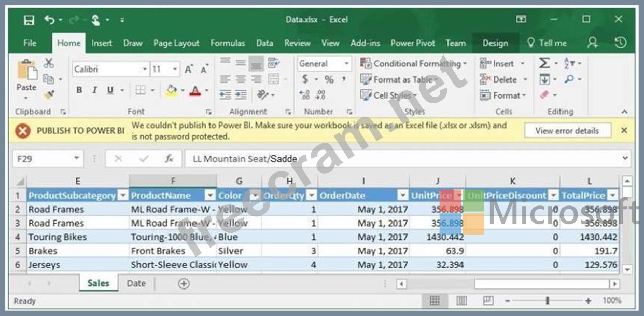Click the Percent Style icon

tap(329, 79)
